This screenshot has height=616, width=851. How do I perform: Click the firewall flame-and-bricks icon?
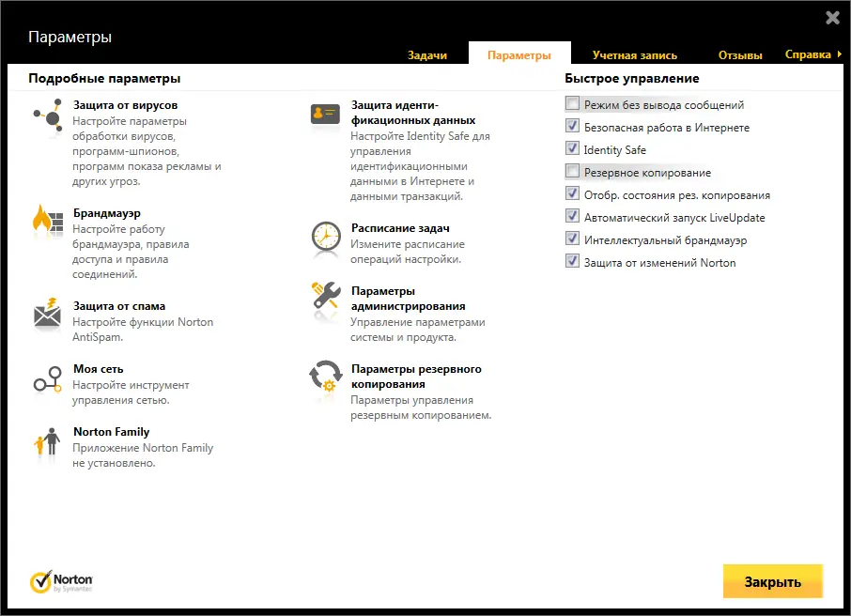(48, 222)
